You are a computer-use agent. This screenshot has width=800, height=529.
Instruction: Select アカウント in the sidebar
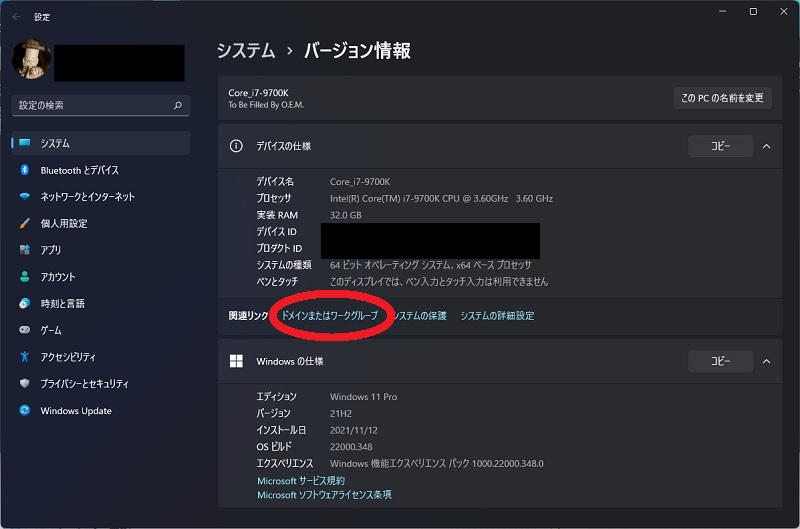click(x=101, y=276)
